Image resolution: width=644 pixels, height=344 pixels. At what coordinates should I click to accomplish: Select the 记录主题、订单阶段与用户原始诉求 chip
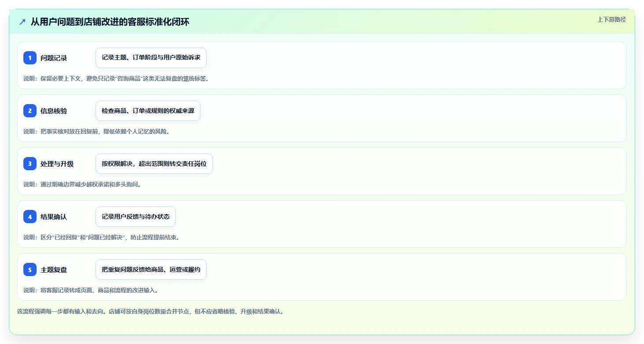tap(151, 58)
